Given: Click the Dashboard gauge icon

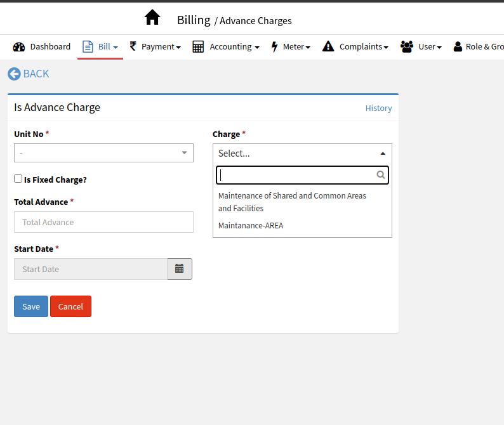Looking at the screenshot, I should coord(19,47).
